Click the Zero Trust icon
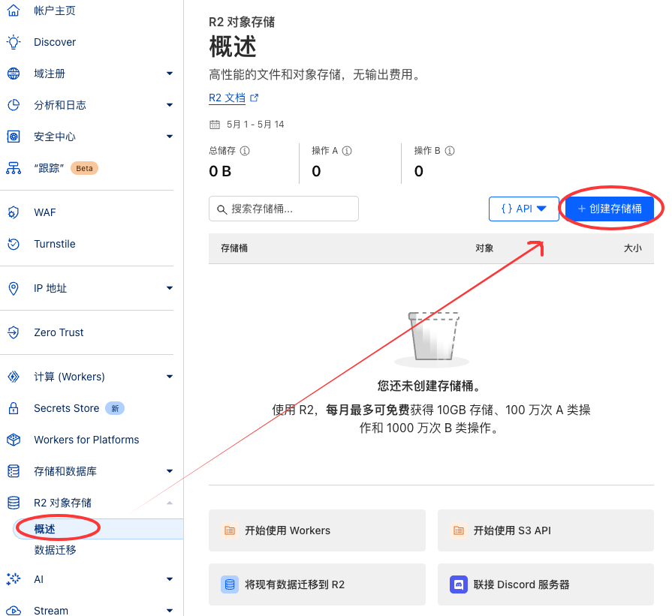Viewport: 672px width, 616px height. click(14, 332)
